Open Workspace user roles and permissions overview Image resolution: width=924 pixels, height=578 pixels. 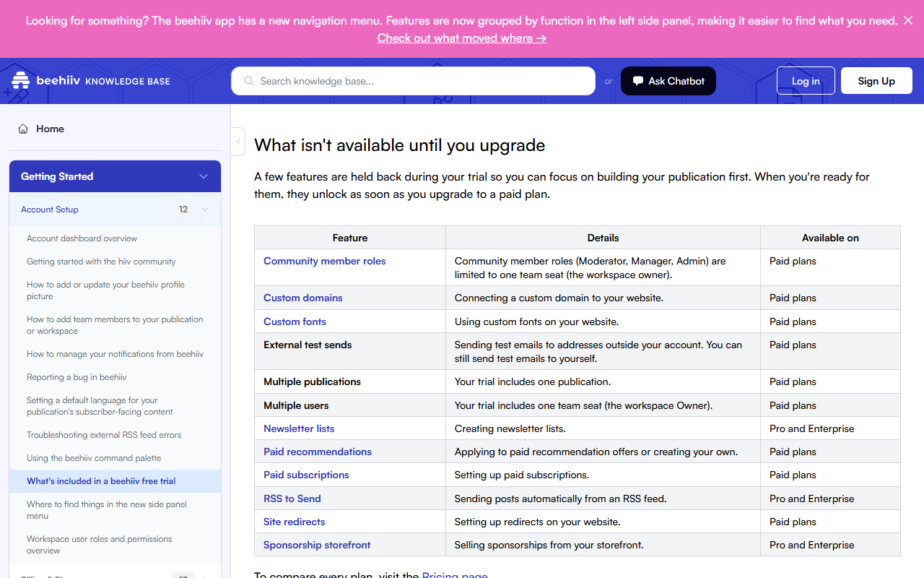(x=99, y=545)
